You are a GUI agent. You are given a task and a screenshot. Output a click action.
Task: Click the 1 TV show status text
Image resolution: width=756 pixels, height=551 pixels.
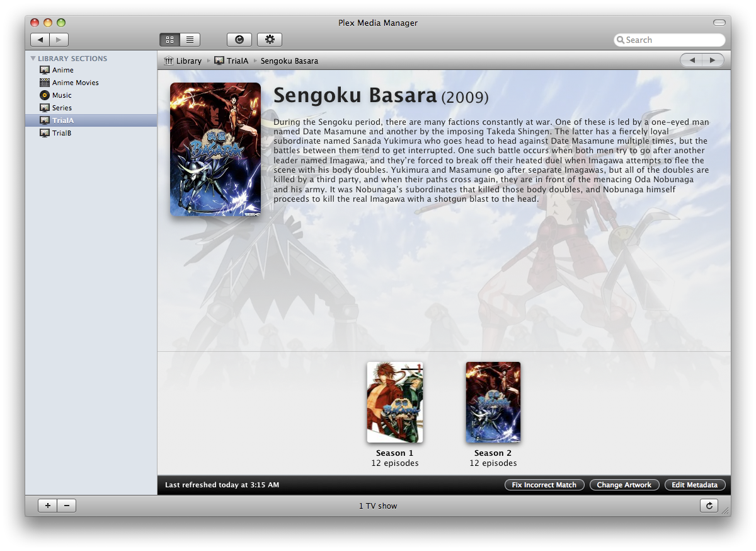378,506
